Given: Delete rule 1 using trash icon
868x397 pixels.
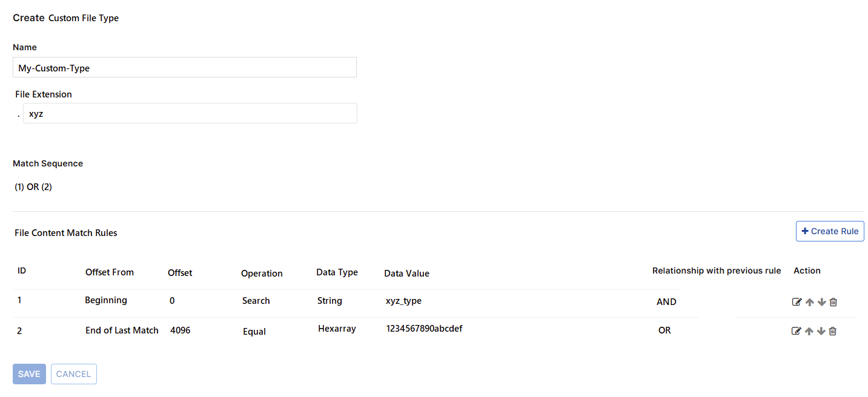Looking at the screenshot, I should [833, 302].
